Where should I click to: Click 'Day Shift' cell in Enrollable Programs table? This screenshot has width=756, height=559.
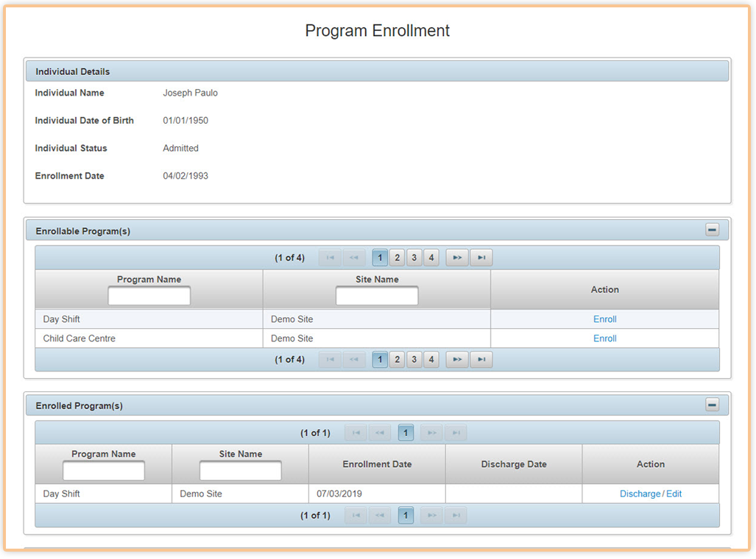[149, 319]
